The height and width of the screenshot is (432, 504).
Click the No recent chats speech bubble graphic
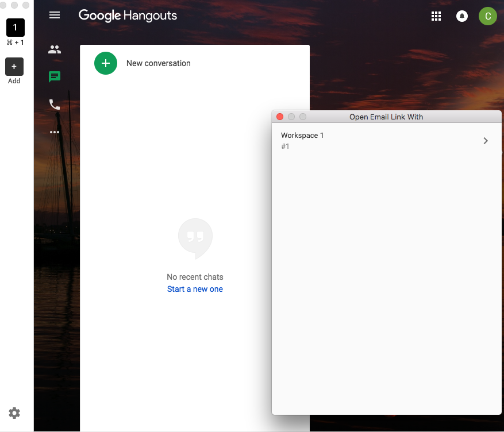click(195, 237)
